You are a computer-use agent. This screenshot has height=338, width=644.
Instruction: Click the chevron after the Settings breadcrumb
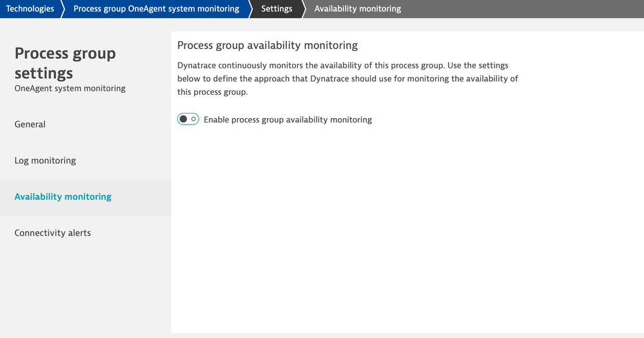[x=302, y=9]
